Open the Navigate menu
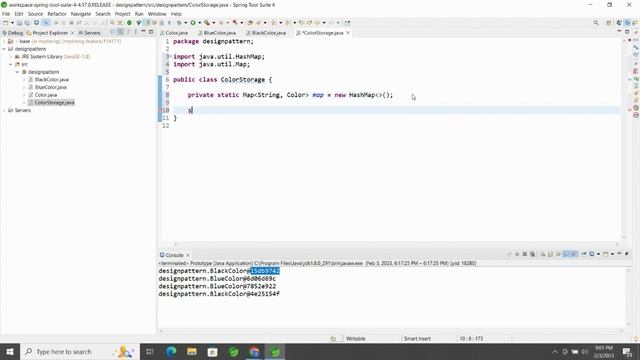 pyautogui.click(x=81, y=14)
